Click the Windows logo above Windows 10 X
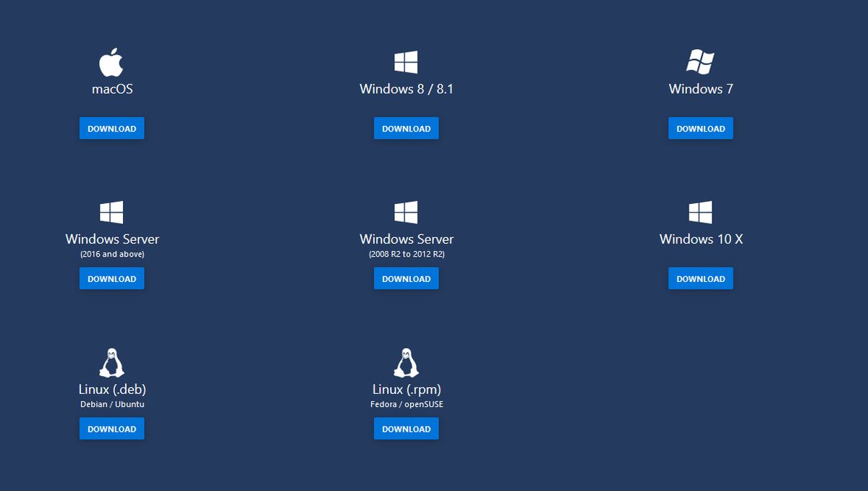This screenshot has height=491, width=868. pos(700,213)
